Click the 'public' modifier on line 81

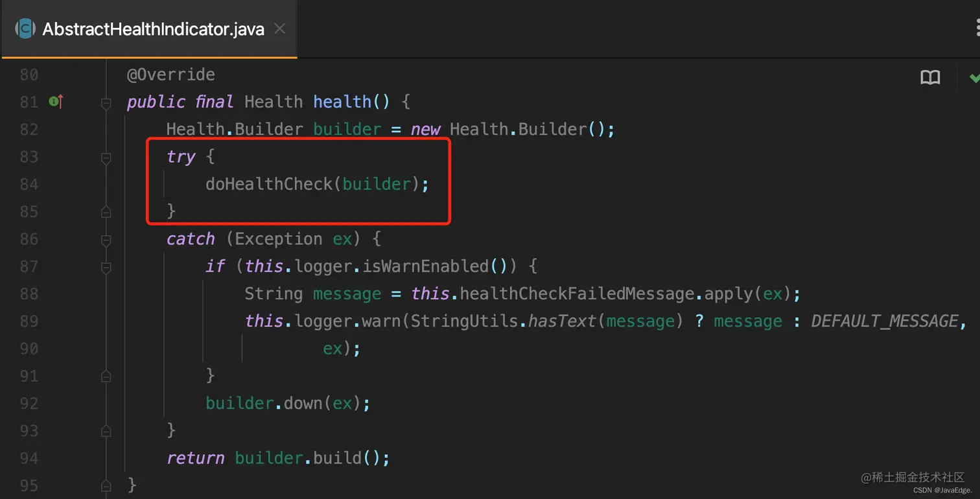click(x=156, y=102)
